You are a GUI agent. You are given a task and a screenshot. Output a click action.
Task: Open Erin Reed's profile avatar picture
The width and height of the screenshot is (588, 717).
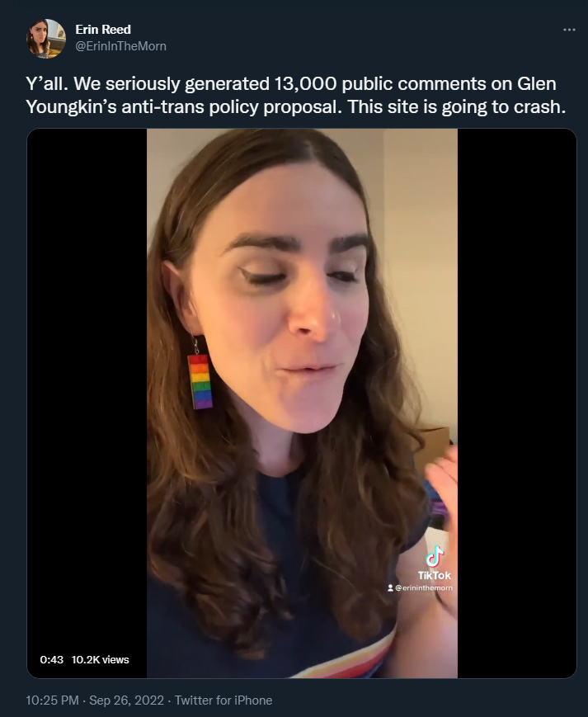tap(45, 39)
